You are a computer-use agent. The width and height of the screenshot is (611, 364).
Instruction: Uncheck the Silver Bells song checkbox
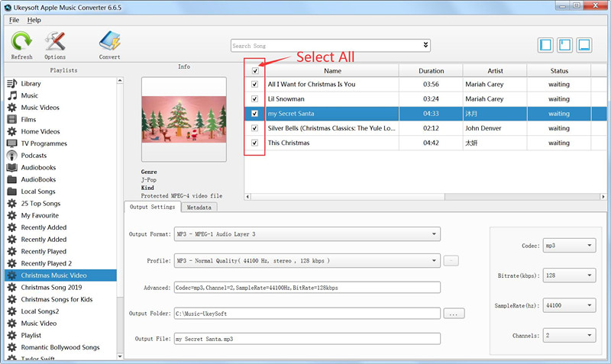point(254,128)
